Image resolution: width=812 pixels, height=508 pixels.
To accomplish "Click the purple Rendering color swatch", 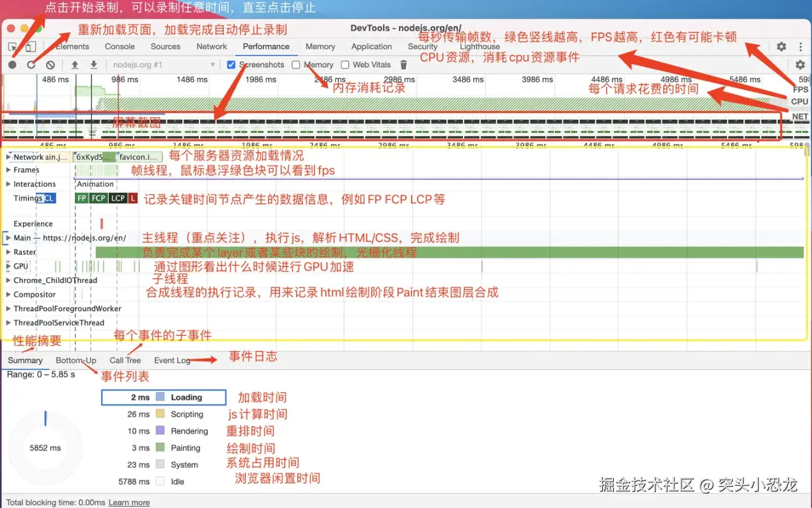I will click(160, 431).
